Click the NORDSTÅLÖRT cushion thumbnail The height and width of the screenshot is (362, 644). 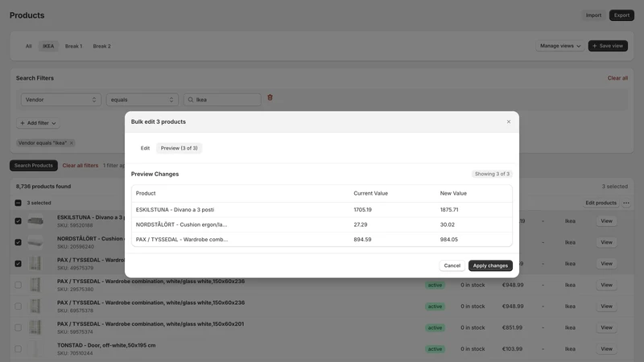[35, 242]
